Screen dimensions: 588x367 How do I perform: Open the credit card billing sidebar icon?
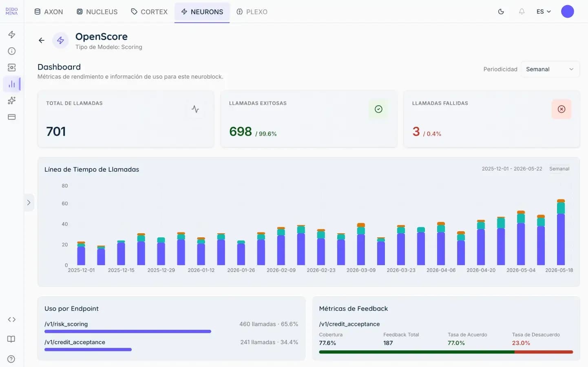(12, 117)
